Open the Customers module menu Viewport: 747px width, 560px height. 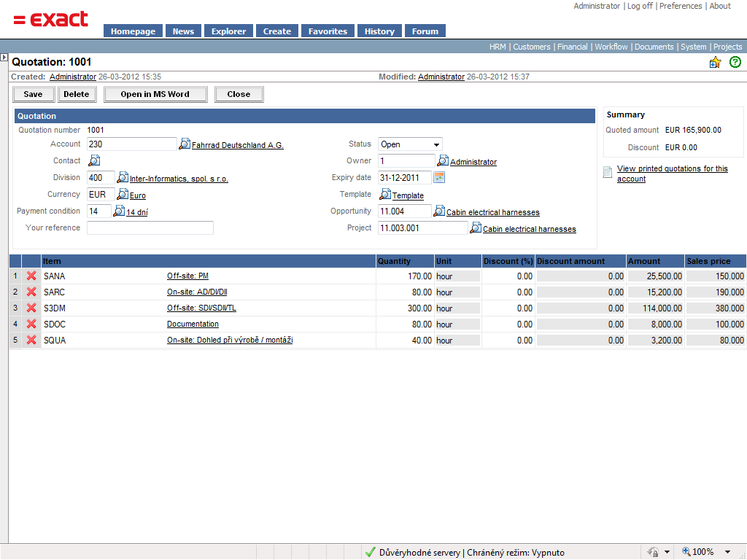click(x=532, y=47)
